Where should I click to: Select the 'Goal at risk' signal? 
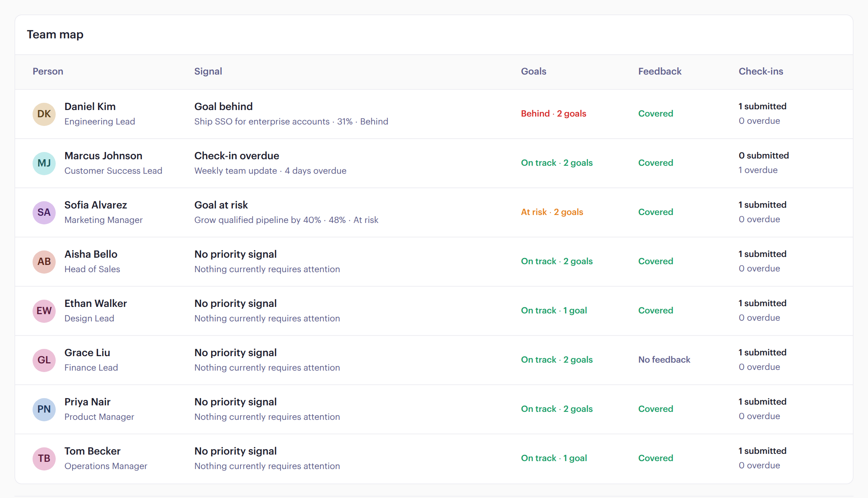tap(221, 205)
